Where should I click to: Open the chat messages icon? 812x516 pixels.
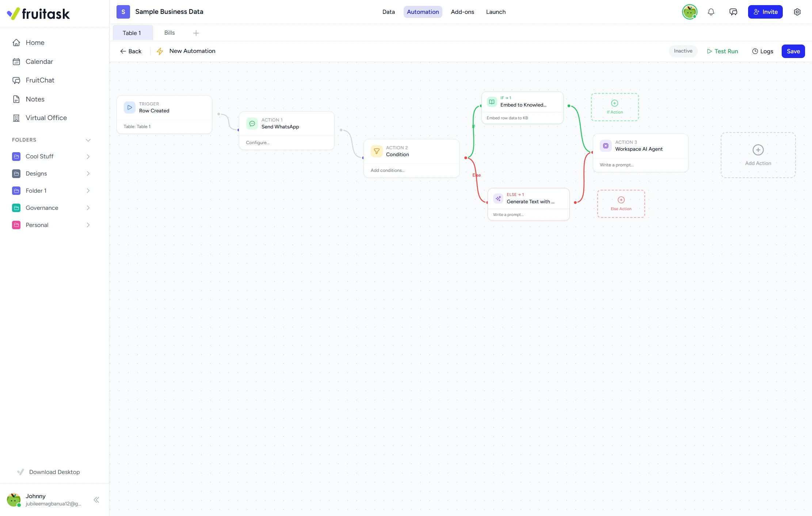[x=733, y=12]
